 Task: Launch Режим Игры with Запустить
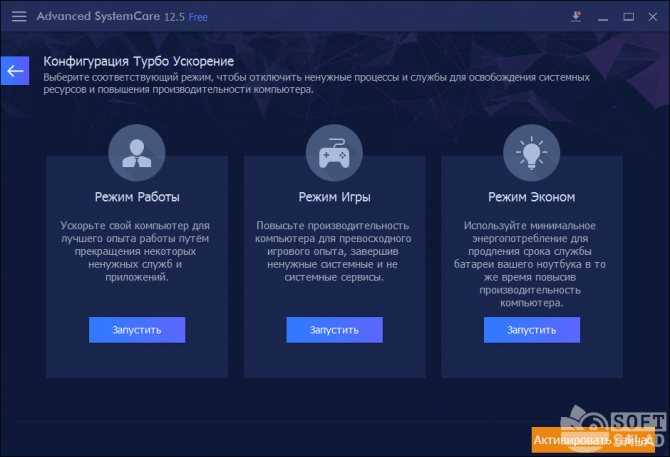click(335, 330)
